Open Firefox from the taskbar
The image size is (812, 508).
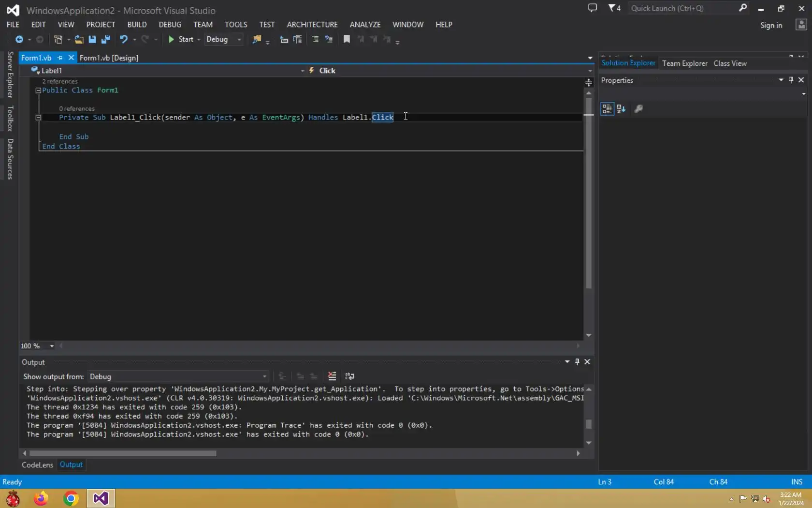tap(41, 498)
